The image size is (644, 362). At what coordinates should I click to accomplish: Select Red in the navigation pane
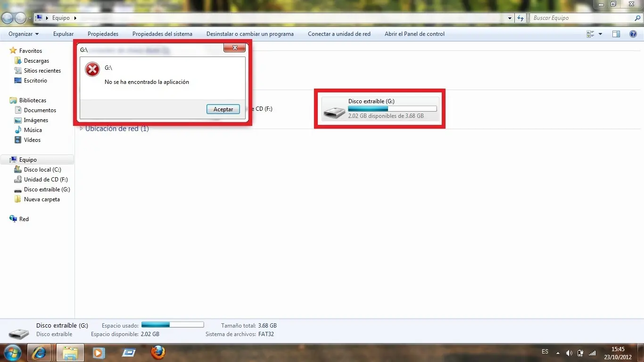click(x=24, y=219)
